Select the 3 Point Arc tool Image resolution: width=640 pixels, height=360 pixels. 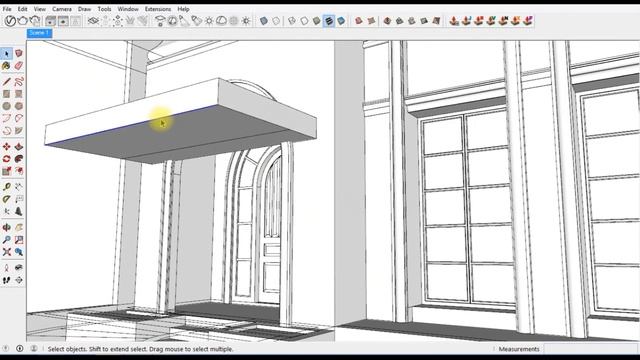(x=7, y=131)
